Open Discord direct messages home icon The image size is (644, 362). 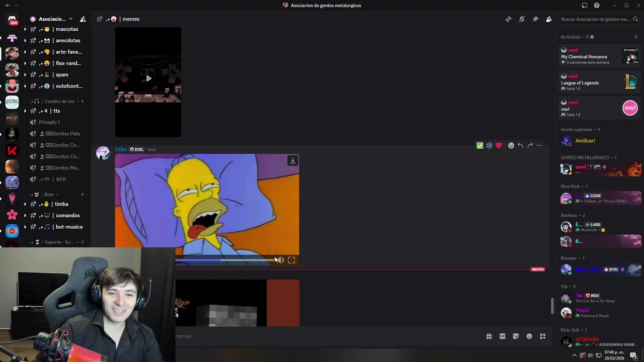12,20
